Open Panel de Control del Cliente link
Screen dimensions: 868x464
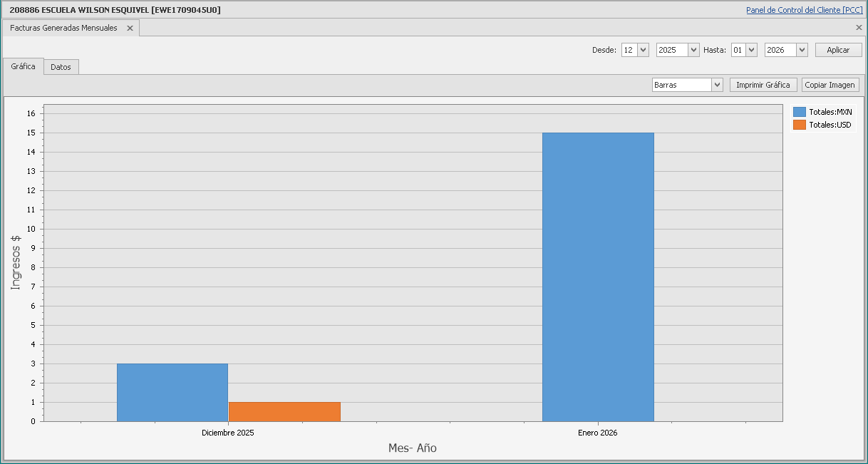coord(804,10)
